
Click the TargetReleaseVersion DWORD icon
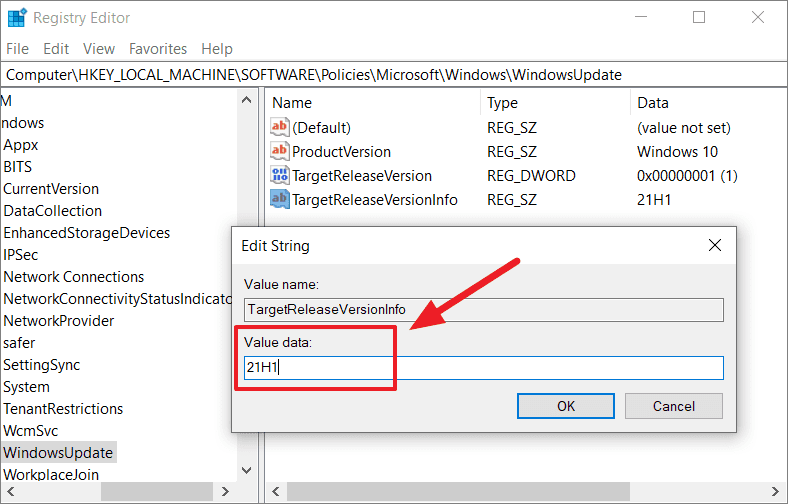[x=279, y=175]
